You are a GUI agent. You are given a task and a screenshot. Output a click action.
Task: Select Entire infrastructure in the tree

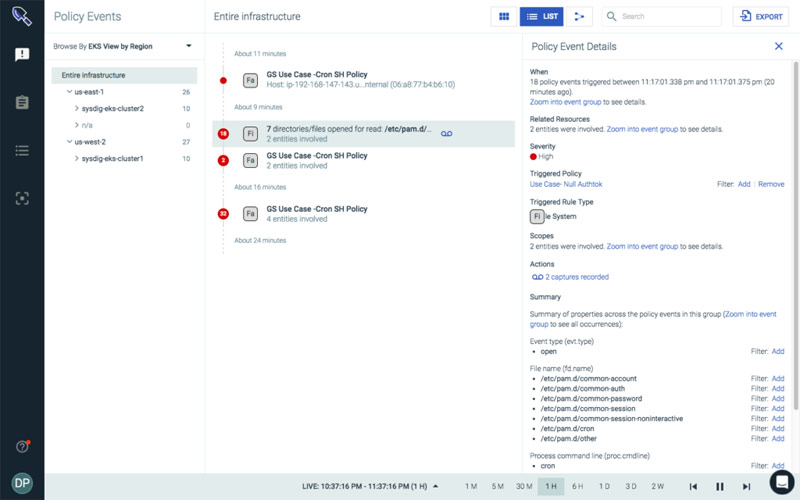point(124,75)
